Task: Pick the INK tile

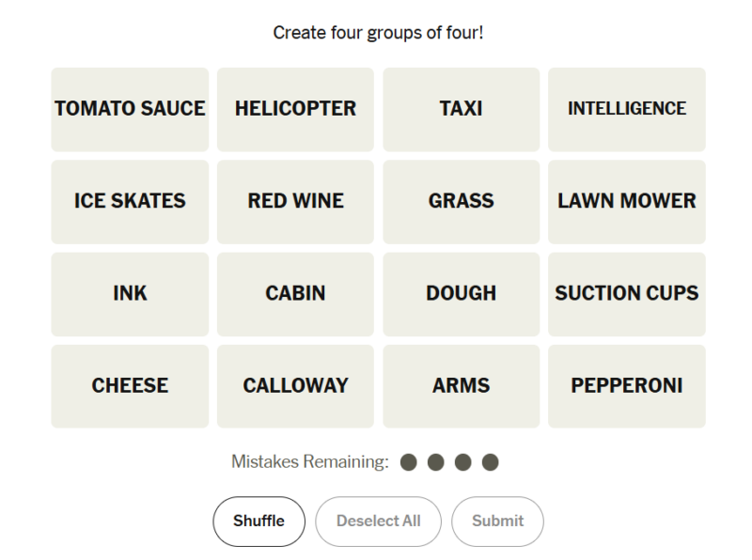Action: pyautogui.click(x=130, y=293)
